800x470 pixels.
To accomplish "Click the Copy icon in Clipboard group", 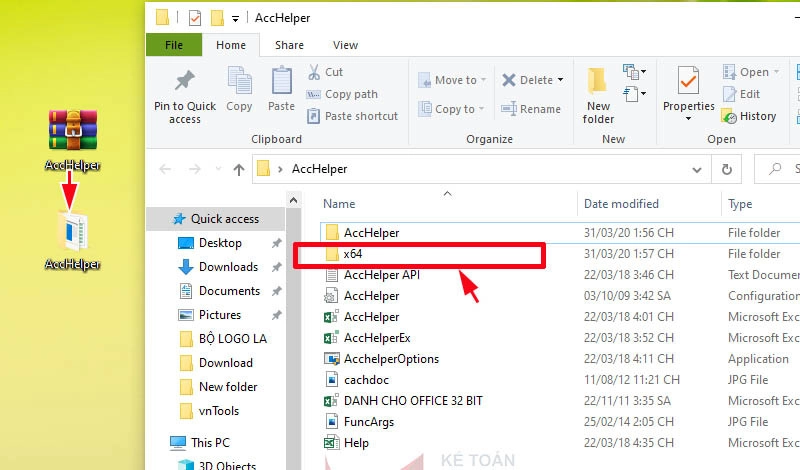I will point(239,82).
